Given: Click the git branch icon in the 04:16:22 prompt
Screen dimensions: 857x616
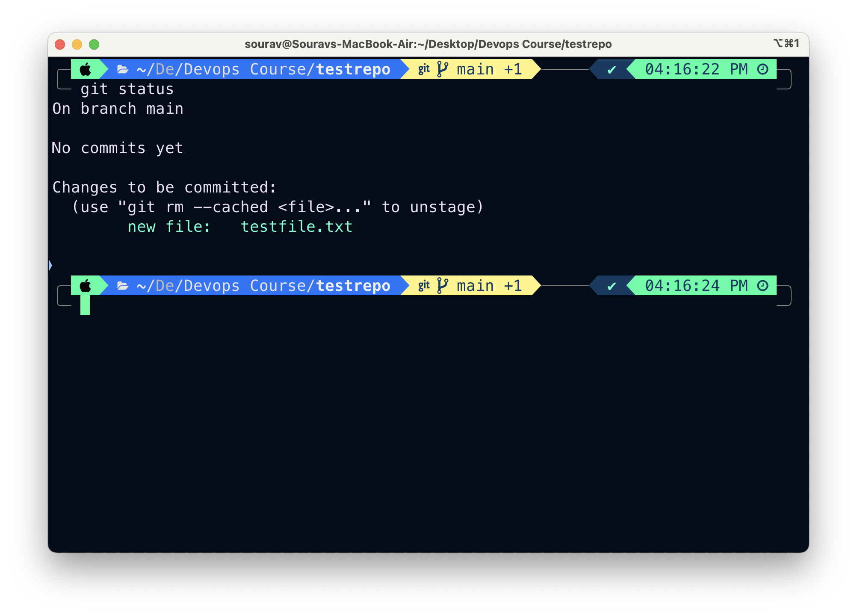Looking at the screenshot, I should tap(443, 69).
